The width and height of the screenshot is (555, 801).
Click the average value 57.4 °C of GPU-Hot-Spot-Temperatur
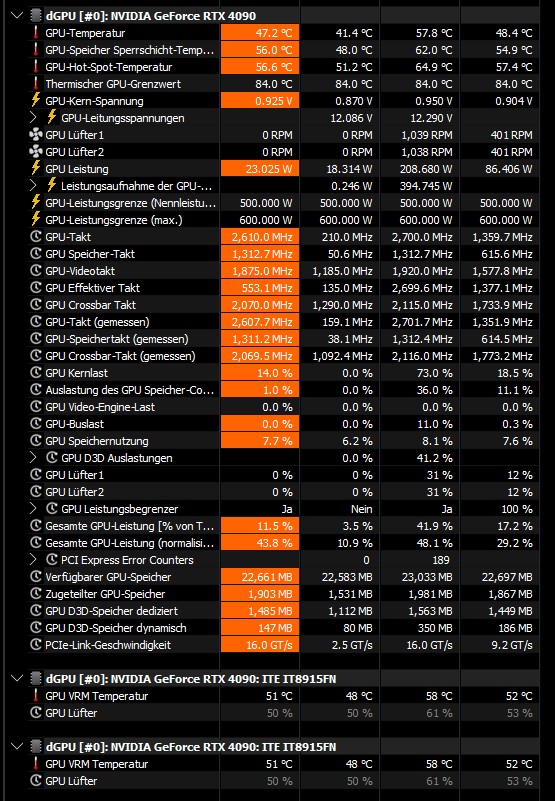514,66
